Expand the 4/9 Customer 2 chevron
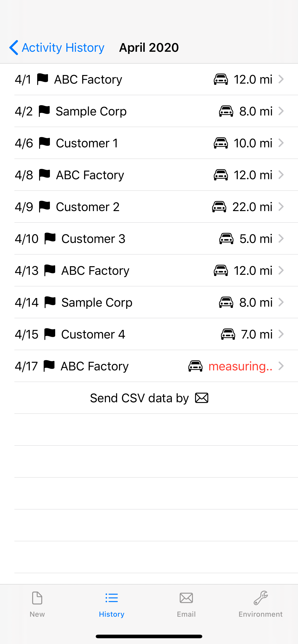This screenshot has width=298, height=644. pyautogui.click(x=281, y=207)
